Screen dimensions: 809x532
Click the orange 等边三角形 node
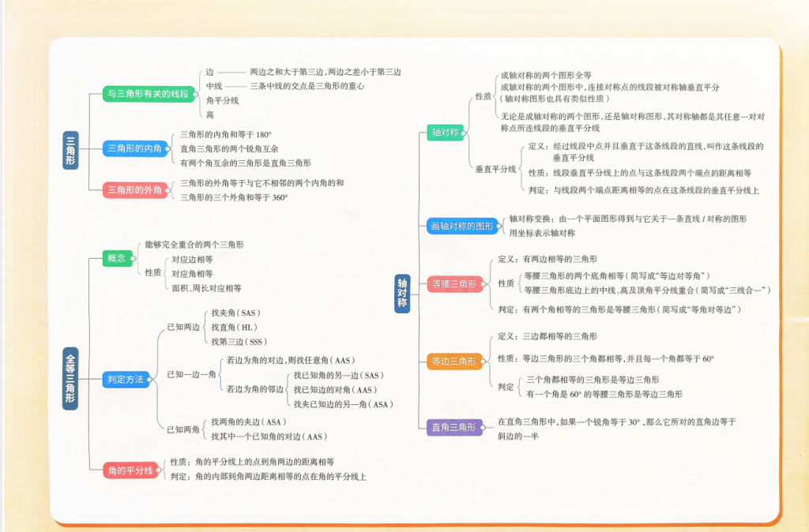coord(453,362)
